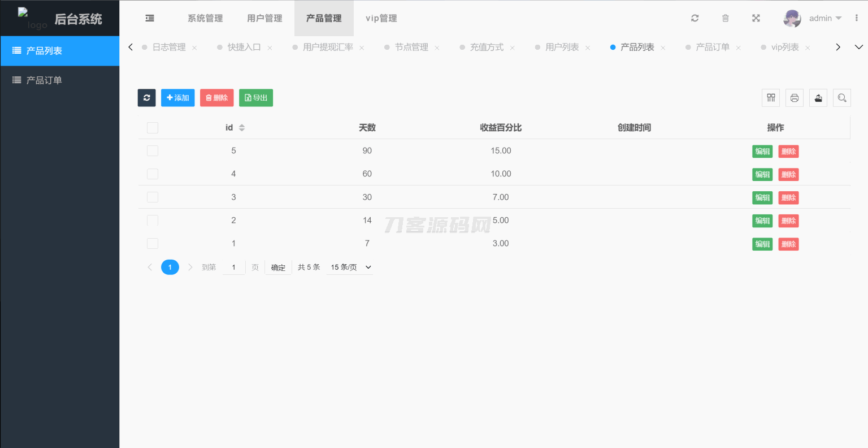Check the row with id 5
Screen dimensions: 868x448
tap(153, 151)
